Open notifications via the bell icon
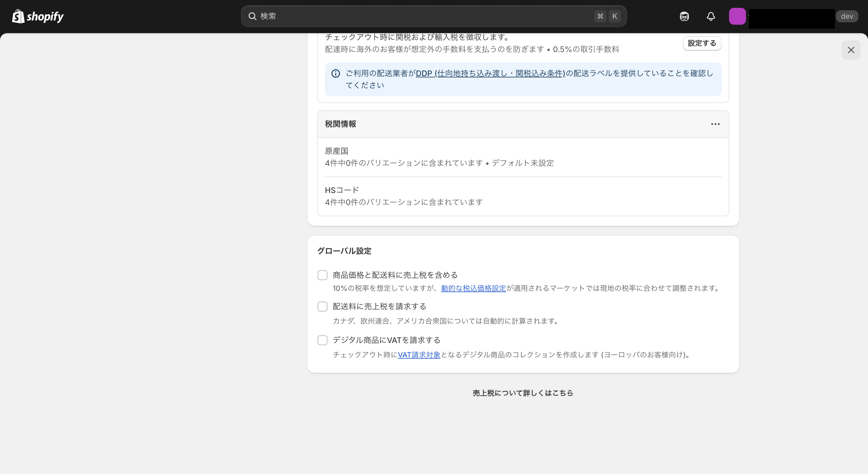 pos(711,16)
